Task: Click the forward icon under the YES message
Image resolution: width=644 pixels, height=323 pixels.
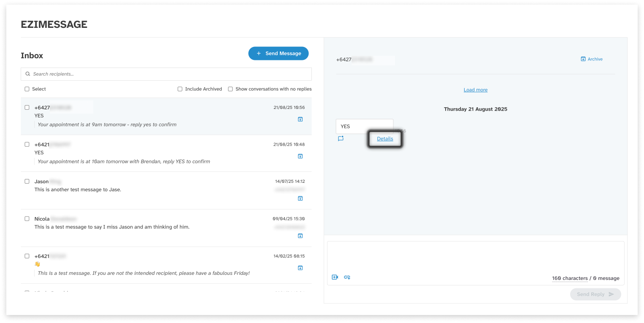Action: 341,138
